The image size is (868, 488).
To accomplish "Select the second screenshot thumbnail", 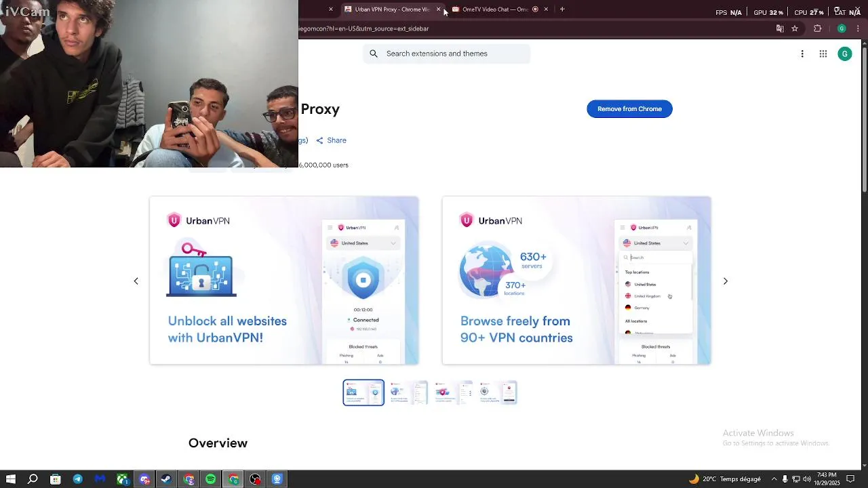I will pos(408,392).
